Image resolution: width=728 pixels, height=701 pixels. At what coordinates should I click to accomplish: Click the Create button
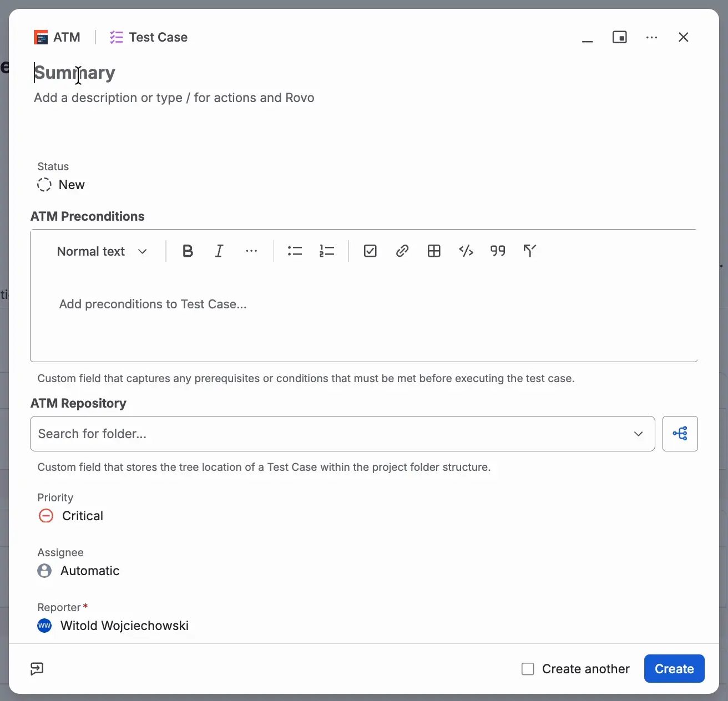click(674, 669)
